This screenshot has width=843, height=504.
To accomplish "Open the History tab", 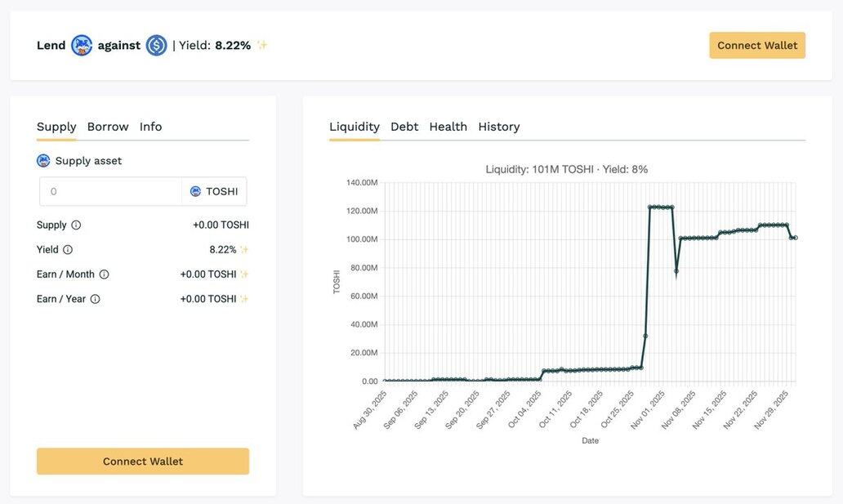I will tap(498, 127).
